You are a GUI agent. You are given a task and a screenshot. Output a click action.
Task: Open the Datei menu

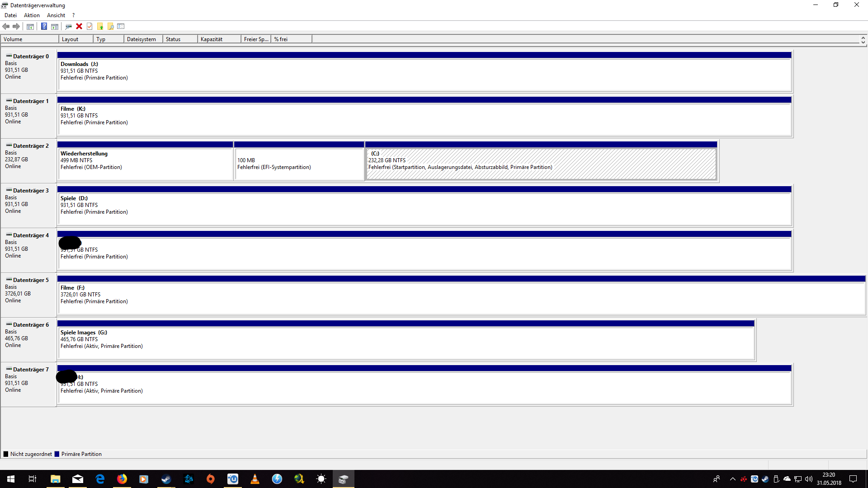coord(10,15)
